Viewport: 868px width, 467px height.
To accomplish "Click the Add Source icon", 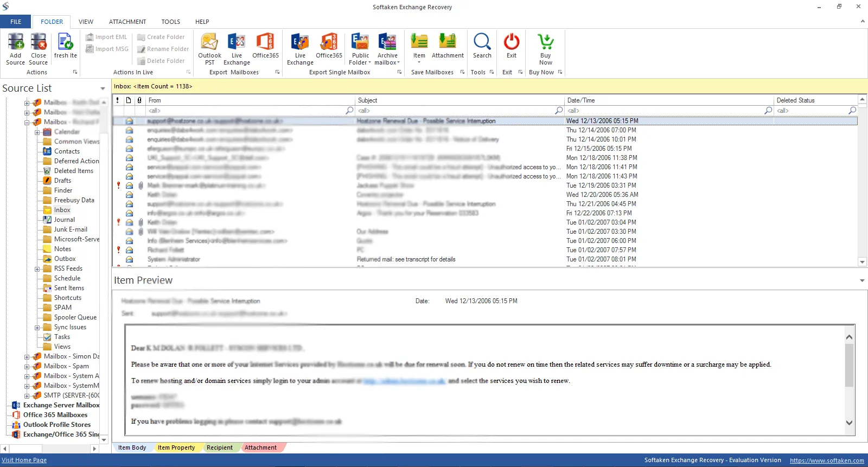I will tap(16, 42).
